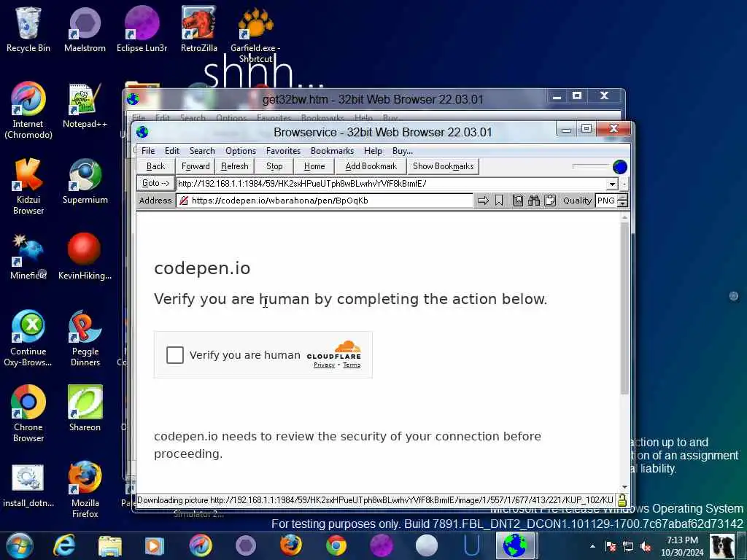Click the Forward navigation button

[196, 166]
